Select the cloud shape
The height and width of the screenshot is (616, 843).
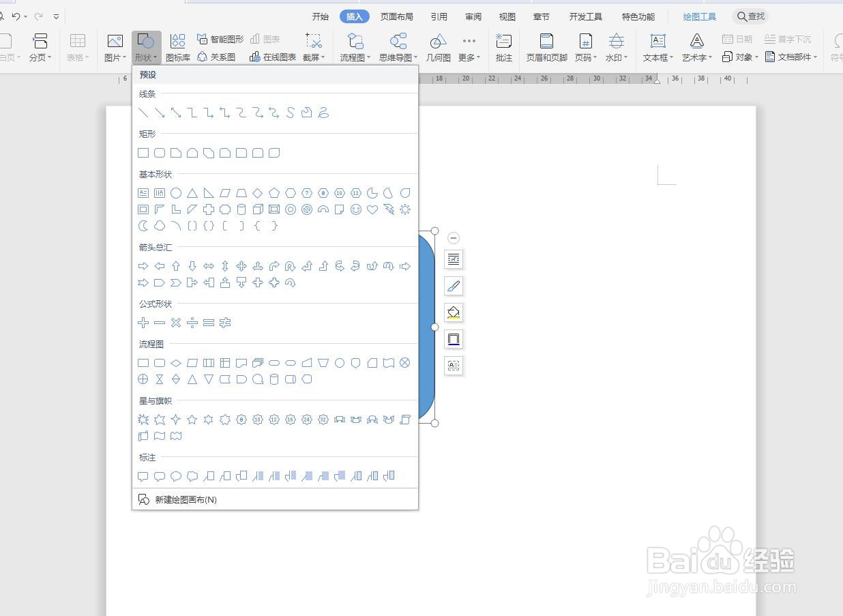[x=160, y=226]
